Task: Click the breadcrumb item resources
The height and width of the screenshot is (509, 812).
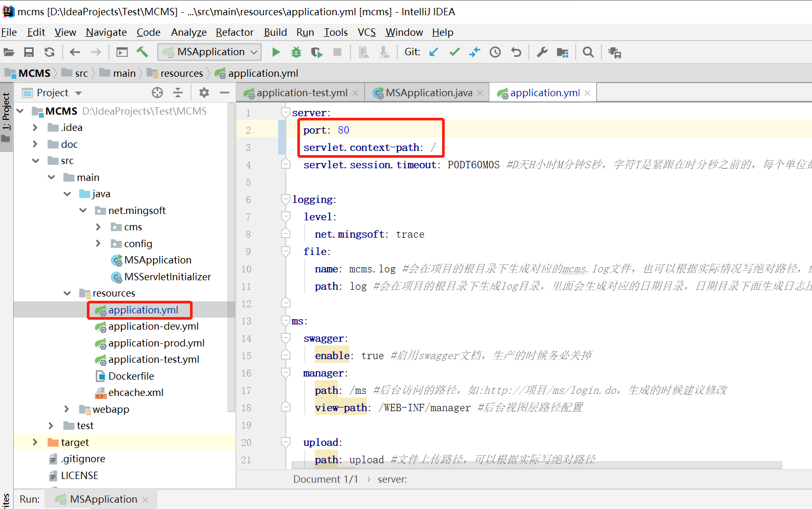Action: point(181,73)
